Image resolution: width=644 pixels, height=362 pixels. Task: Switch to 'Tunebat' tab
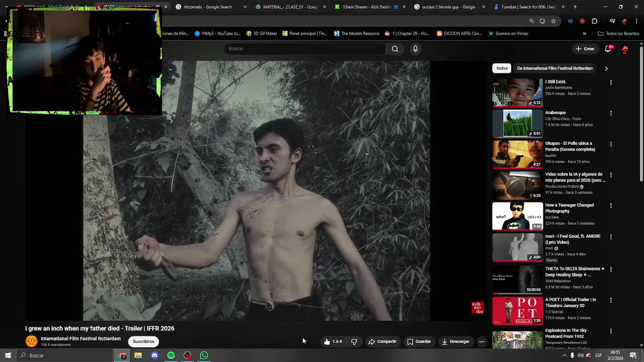pyautogui.click(x=528, y=7)
